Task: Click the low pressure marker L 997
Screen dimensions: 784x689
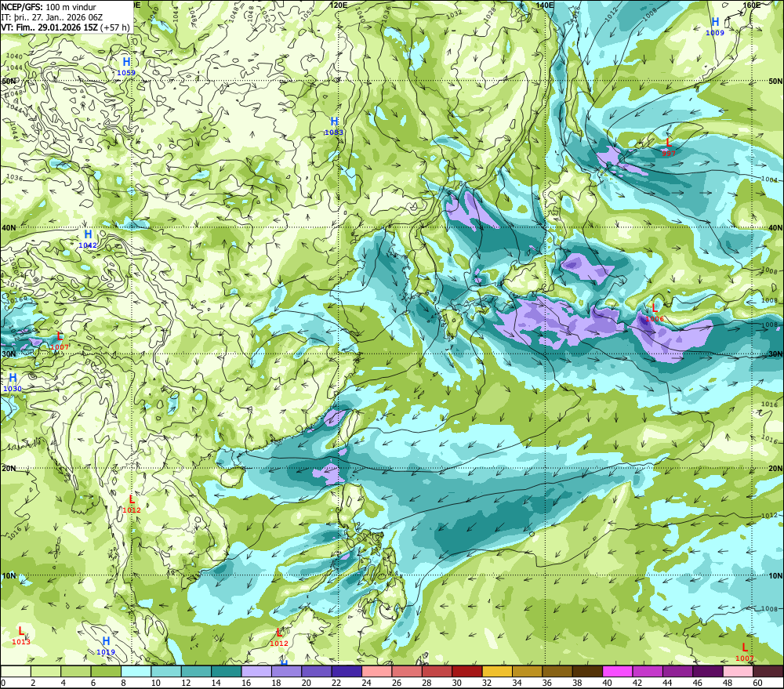Action: tap(669, 147)
